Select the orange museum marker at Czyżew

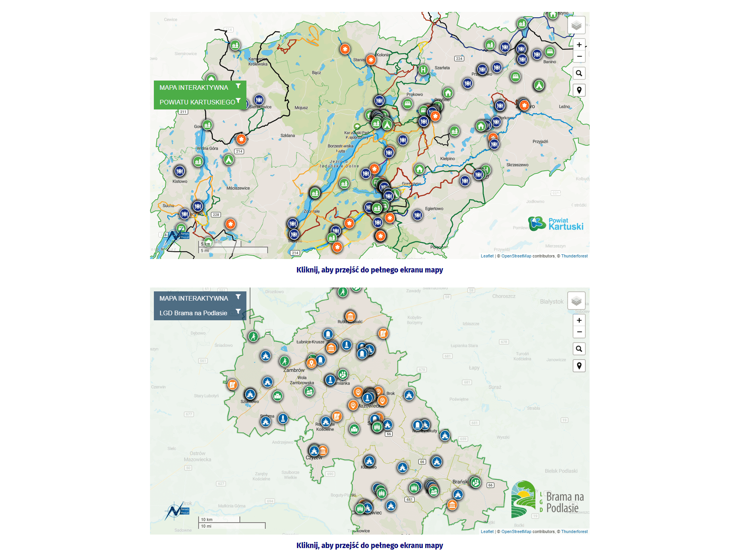(323, 450)
